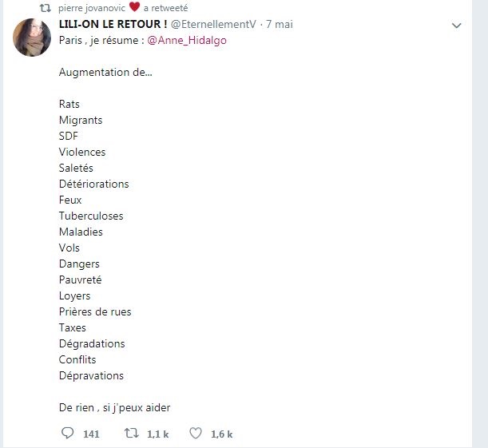Open the @Anne_Hidalgo mention link
This screenshot has width=488, height=448.
coord(187,41)
